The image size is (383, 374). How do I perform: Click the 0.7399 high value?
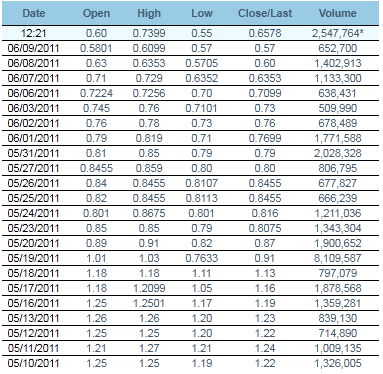149,33
